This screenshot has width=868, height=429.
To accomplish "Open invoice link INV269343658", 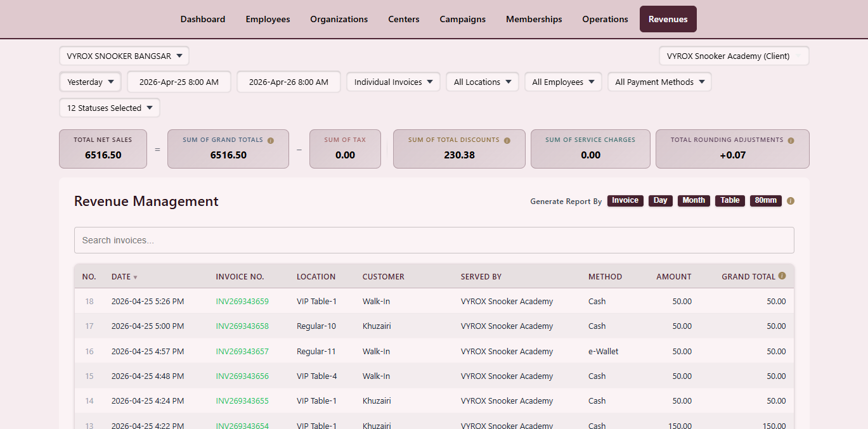I will point(242,326).
